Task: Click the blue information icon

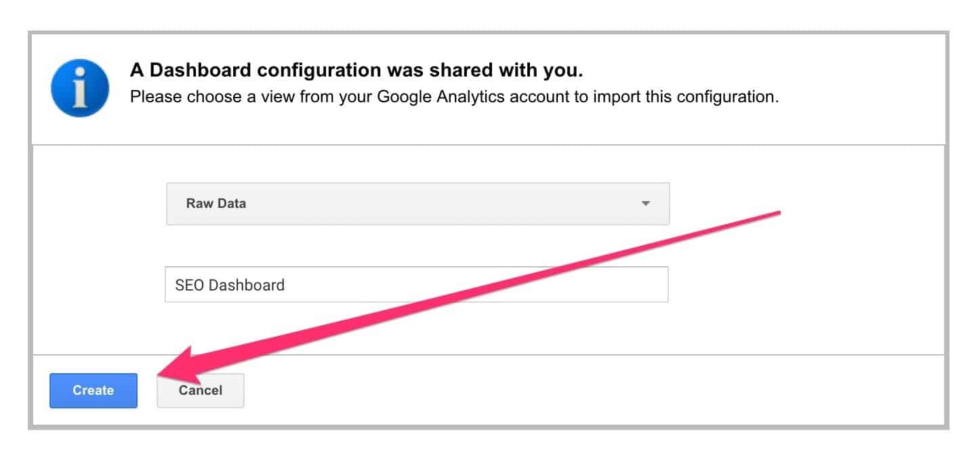Action: [x=80, y=88]
